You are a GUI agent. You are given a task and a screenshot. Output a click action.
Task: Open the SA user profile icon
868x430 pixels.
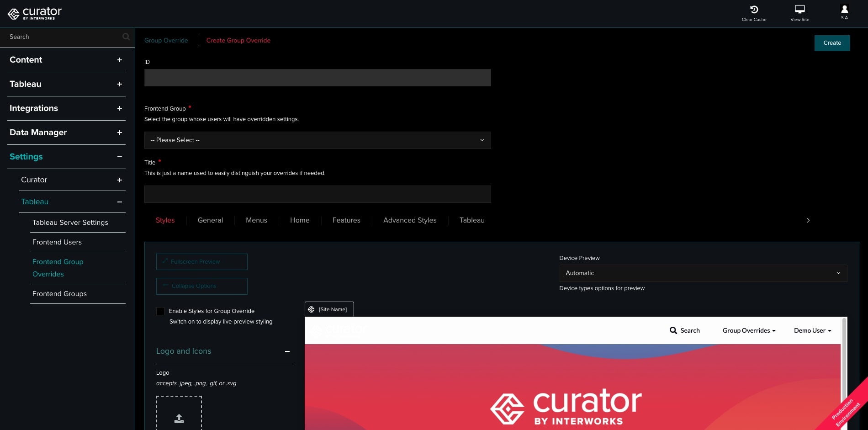(x=844, y=9)
